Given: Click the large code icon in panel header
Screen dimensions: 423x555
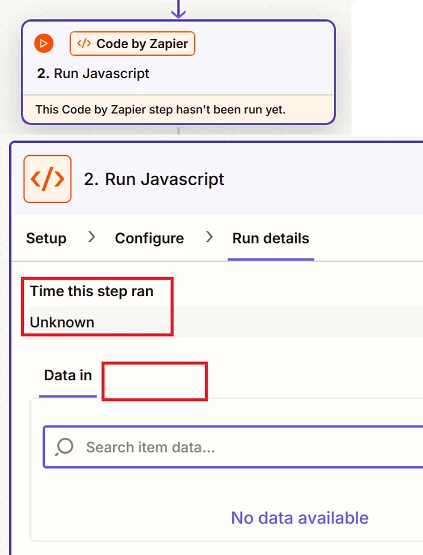Looking at the screenshot, I should pyautogui.click(x=47, y=179).
